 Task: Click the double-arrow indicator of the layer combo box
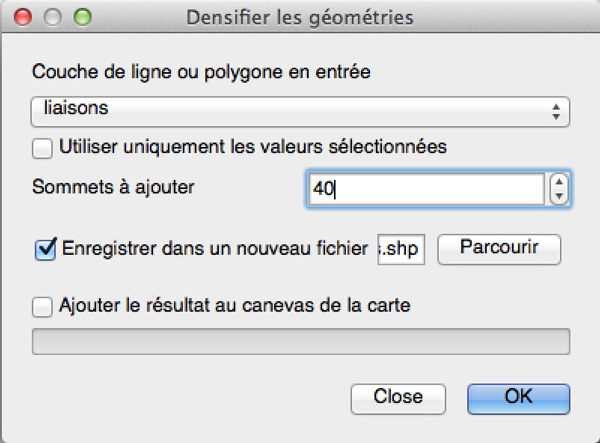[x=556, y=111]
